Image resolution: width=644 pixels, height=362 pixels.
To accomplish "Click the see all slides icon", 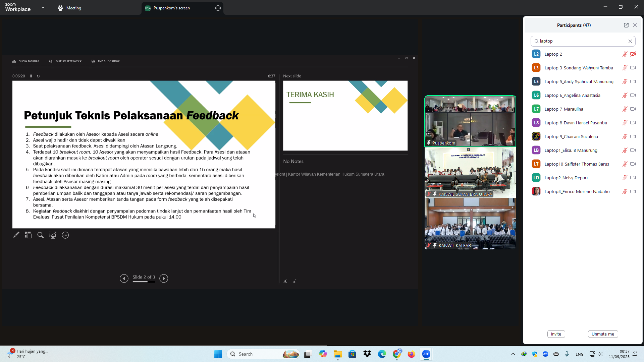I will [x=28, y=235].
